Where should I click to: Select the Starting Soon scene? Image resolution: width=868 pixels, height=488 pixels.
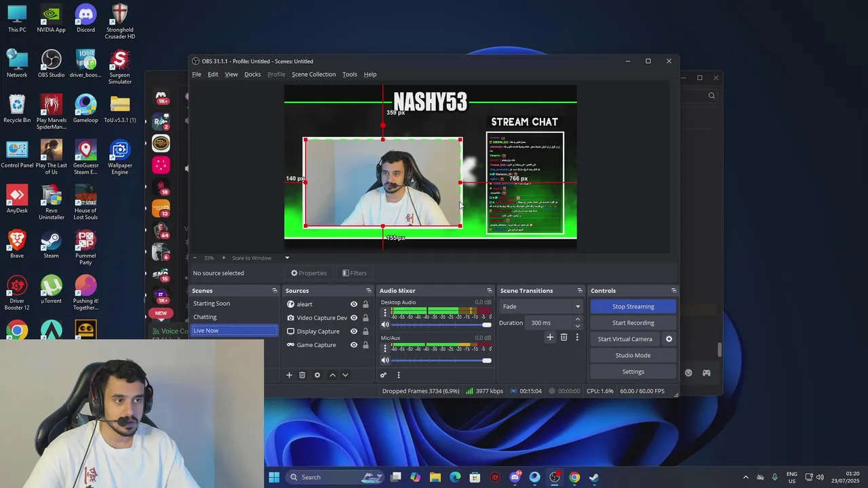[x=234, y=304]
